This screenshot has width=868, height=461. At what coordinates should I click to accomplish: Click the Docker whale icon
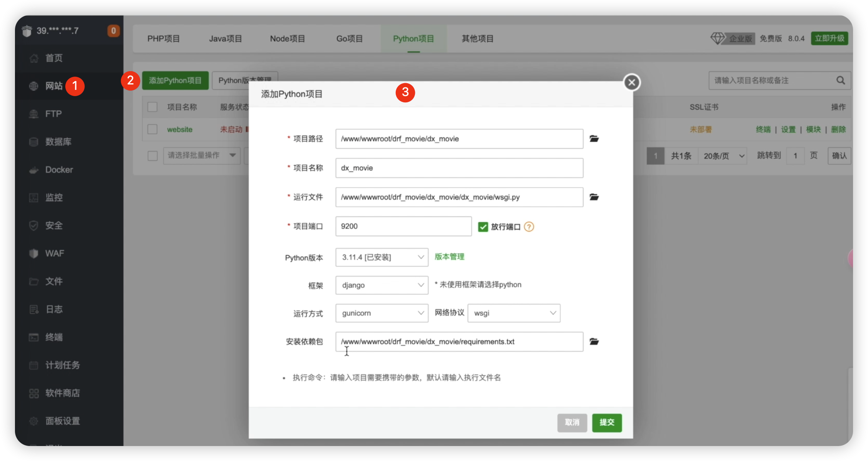[34, 170]
